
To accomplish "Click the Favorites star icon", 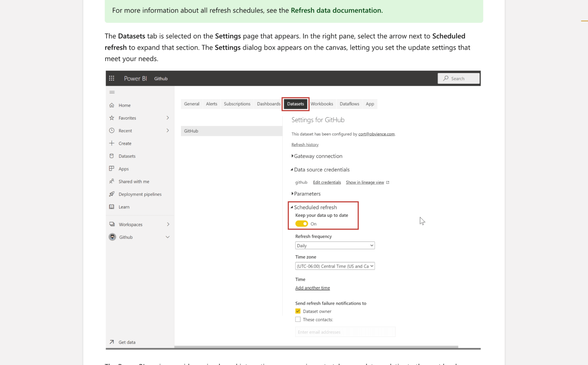I will coord(112,118).
